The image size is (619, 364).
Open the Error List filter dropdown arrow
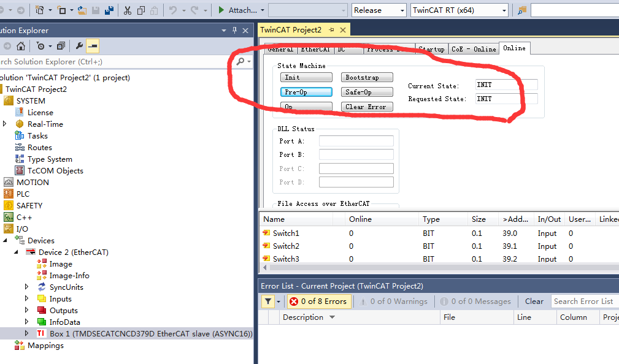(x=279, y=301)
